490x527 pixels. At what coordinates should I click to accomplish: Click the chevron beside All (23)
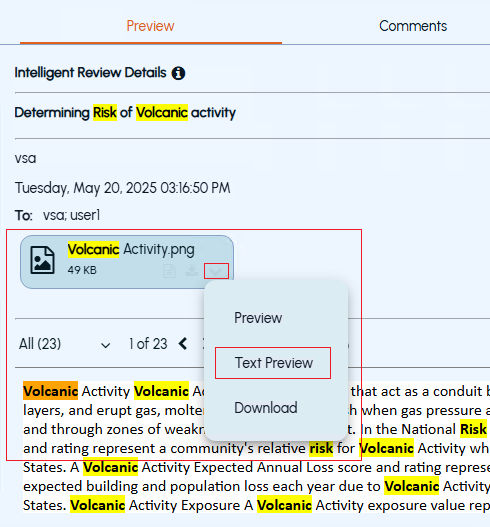click(106, 345)
